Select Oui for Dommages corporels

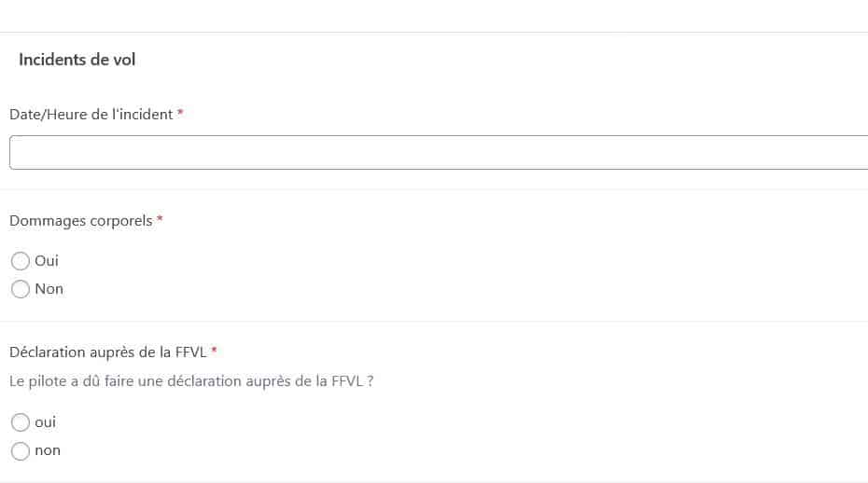(x=21, y=261)
